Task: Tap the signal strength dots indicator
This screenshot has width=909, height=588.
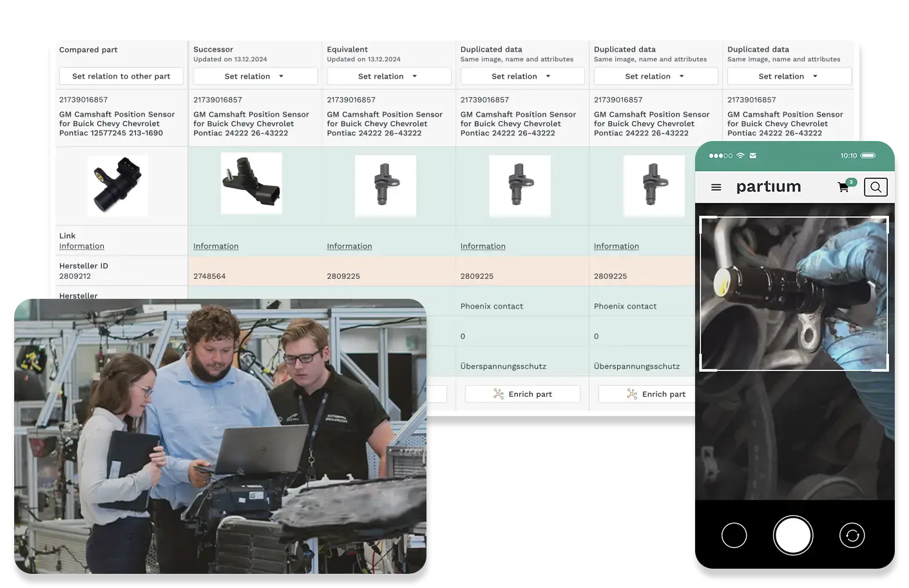Action: (x=720, y=155)
